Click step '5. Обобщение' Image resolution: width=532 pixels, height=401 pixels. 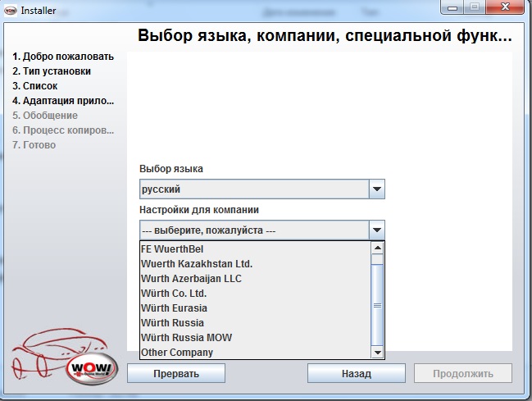pos(45,116)
